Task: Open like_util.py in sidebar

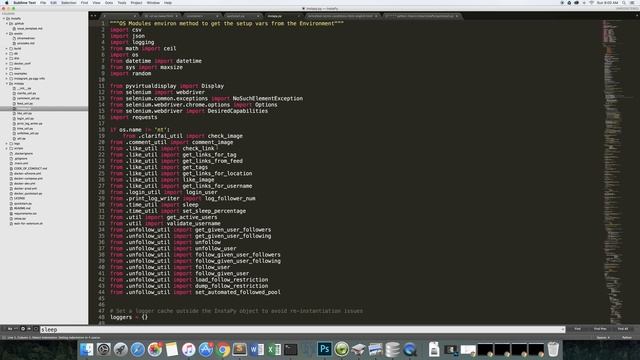Action: [x=24, y=113]
